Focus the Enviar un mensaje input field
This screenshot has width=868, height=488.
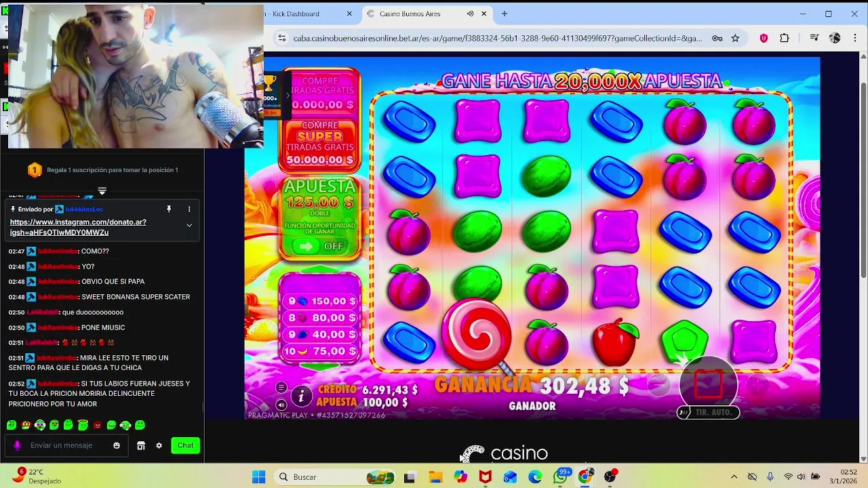(68, 445)
